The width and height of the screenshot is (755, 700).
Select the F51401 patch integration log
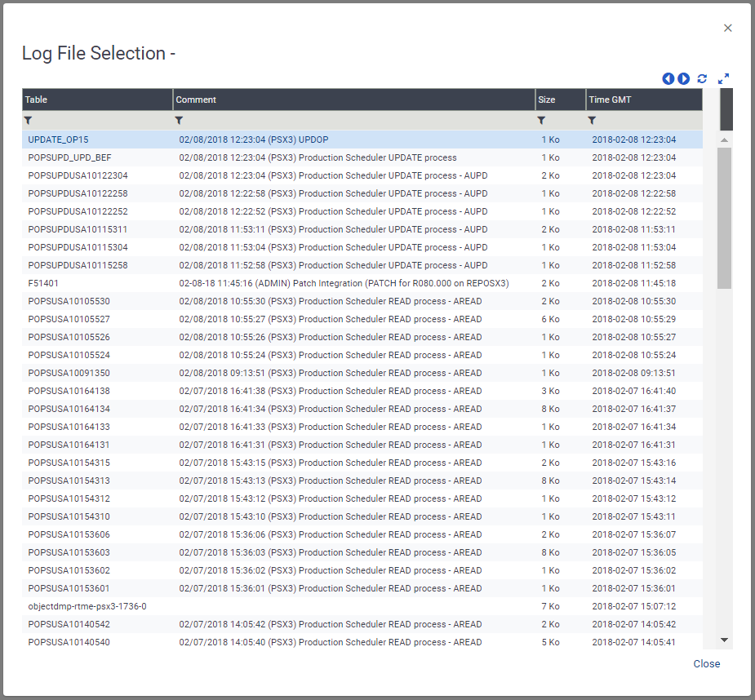[x=362, y=283]
